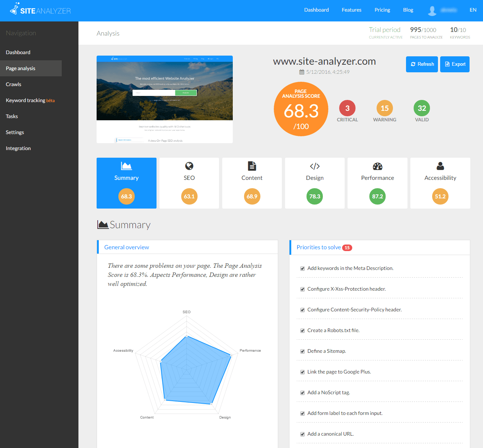Click the www.site-analyzer.com title
The height and width of the screenshot is (448, 483).
(324, 61)
